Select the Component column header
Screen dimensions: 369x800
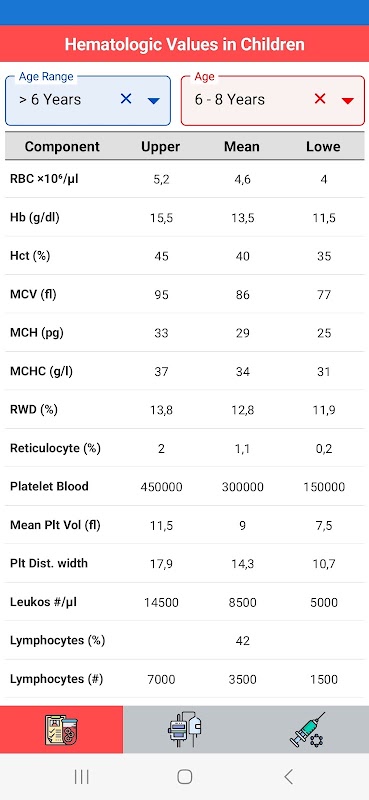pos(62,147)
